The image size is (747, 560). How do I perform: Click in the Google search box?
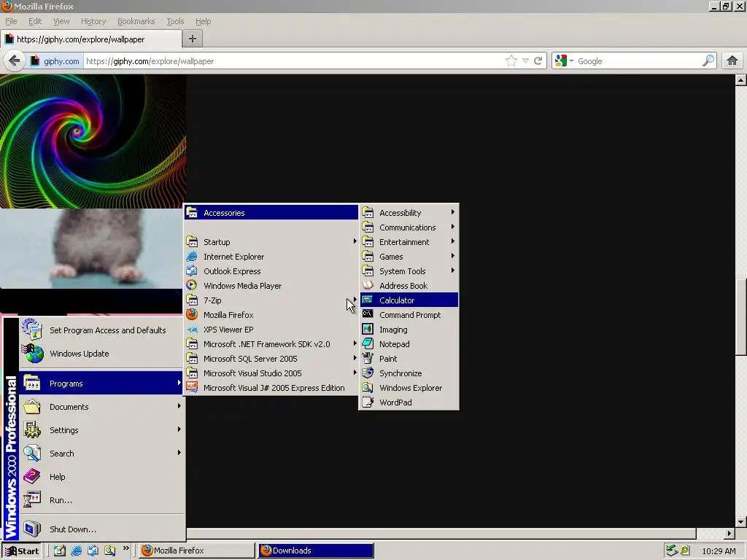pyautogui.click(x=638, y=61)
